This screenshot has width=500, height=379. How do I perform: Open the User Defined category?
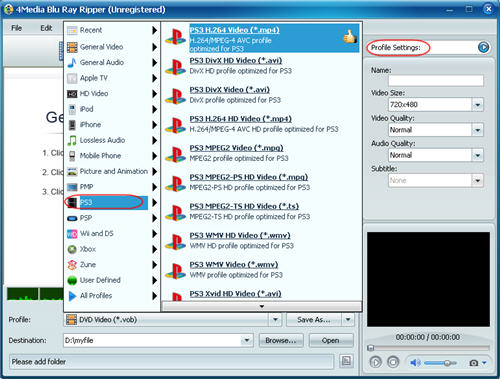pyautogui.click(x=112, y=280)
